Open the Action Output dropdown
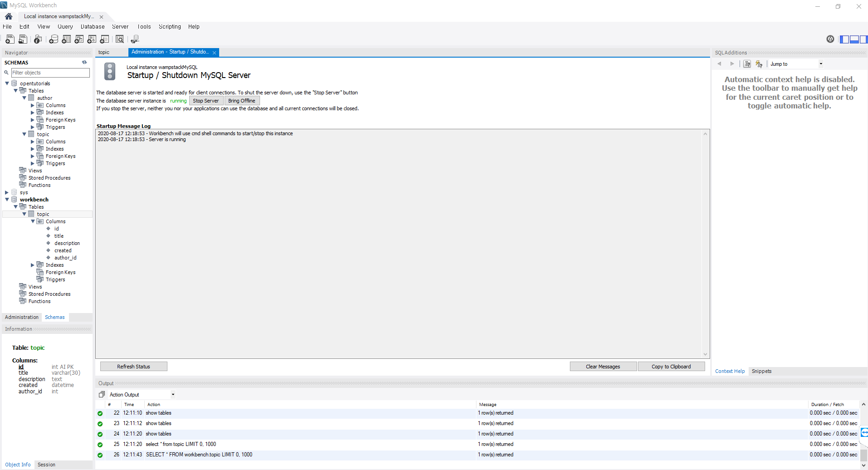Screen dimensions: 868x470 click(x=173, y=395)
